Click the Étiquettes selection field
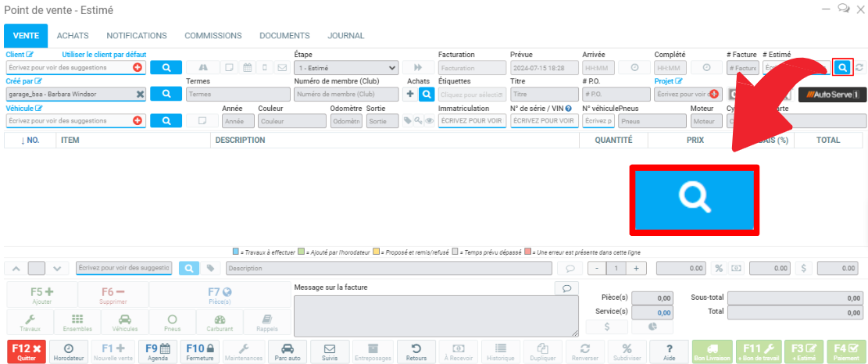The image size is (868, 364). (471, 95)
